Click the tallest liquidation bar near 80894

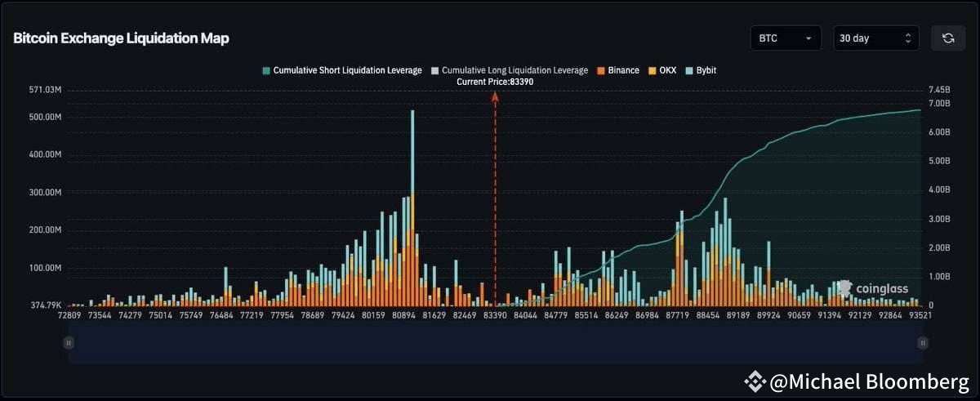pyautogui.click(x=412, y=207)
